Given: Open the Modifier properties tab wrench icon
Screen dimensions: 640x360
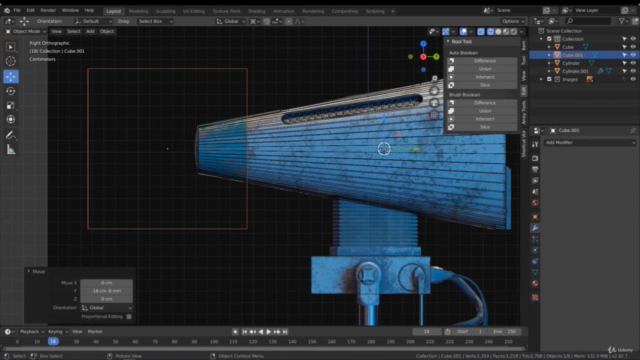Looking at the screenshot, I should (535, 228).
